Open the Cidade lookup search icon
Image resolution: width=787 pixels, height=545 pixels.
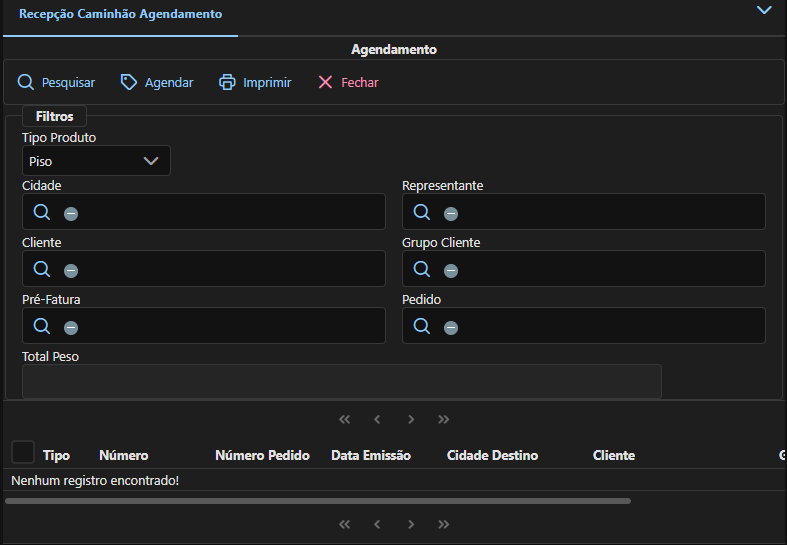pyautogui.click(x=42, y=212)
